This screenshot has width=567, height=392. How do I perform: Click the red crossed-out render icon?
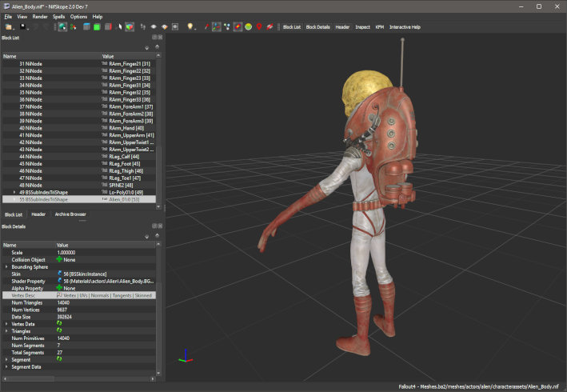(270, 27)
